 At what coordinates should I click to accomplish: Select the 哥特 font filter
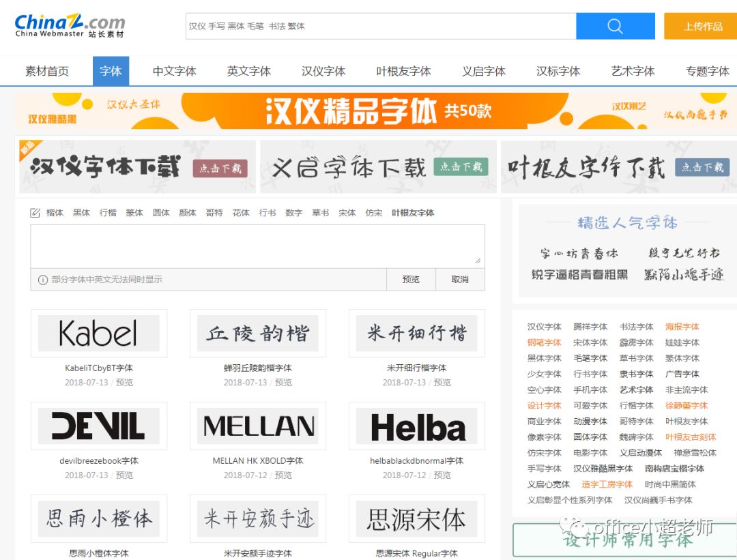click(214, 213)
